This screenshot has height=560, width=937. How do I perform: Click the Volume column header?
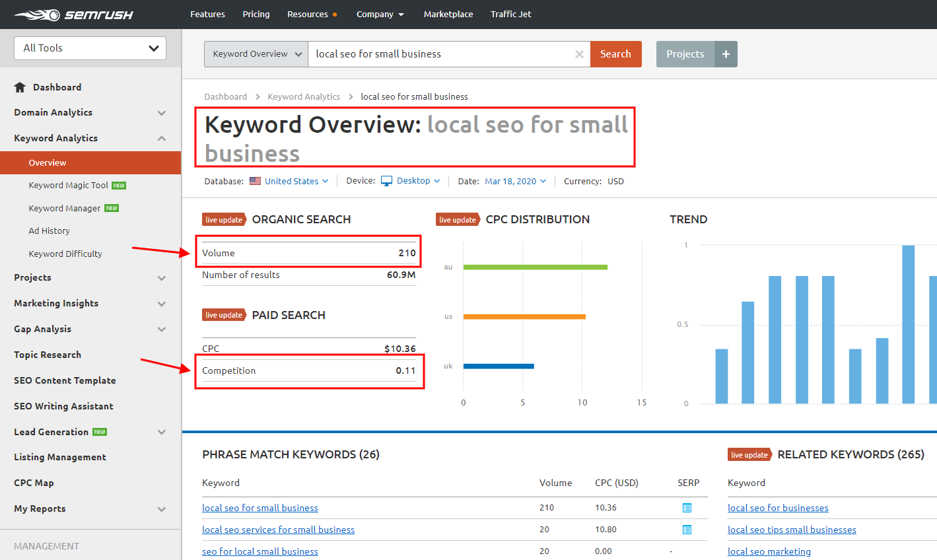[x=556, y=483]
